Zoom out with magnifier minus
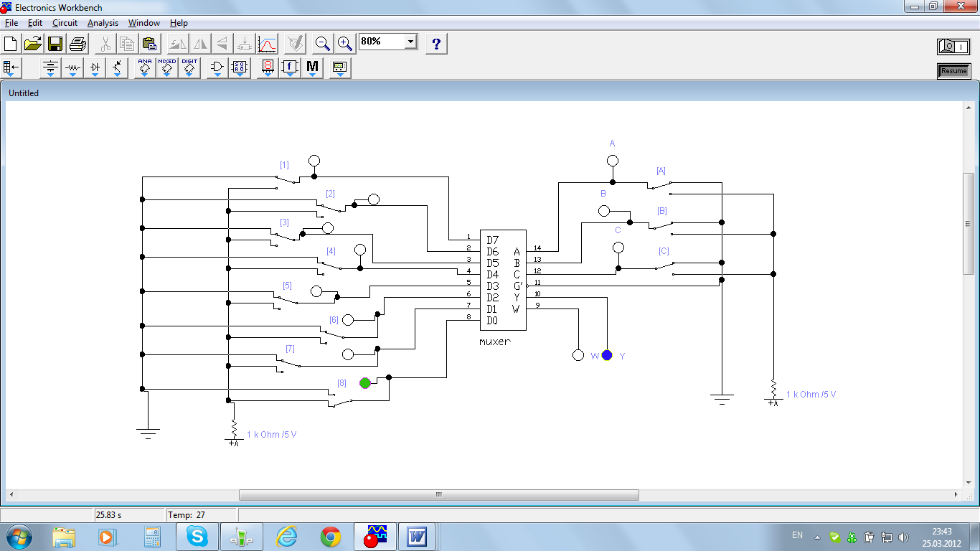 (323, 44)
